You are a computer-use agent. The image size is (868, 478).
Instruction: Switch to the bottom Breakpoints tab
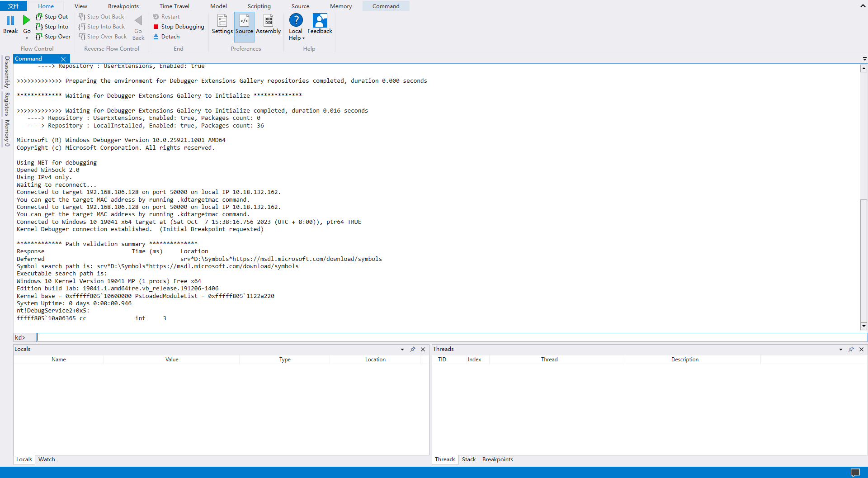(x=497, y=459)
